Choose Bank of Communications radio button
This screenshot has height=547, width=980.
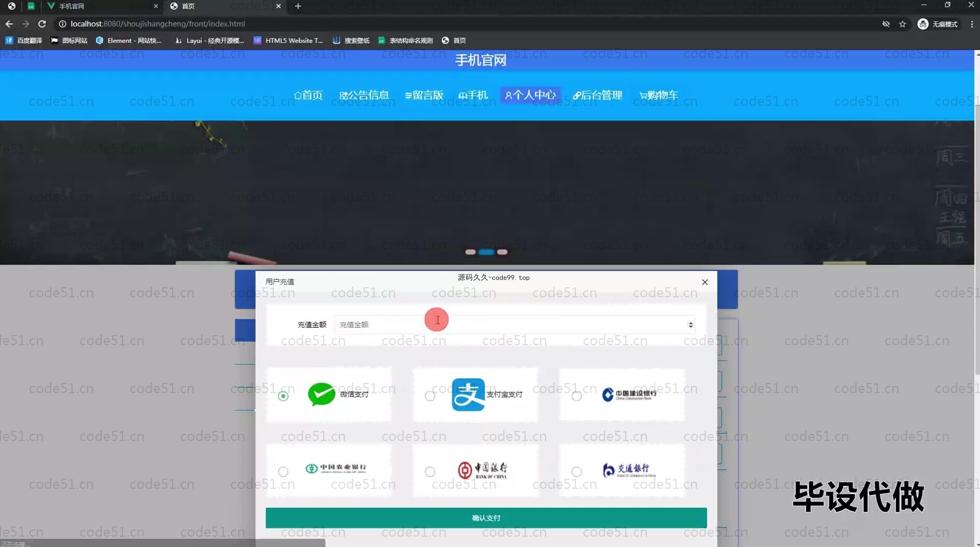pyautogui.click(x=577, y=472)
